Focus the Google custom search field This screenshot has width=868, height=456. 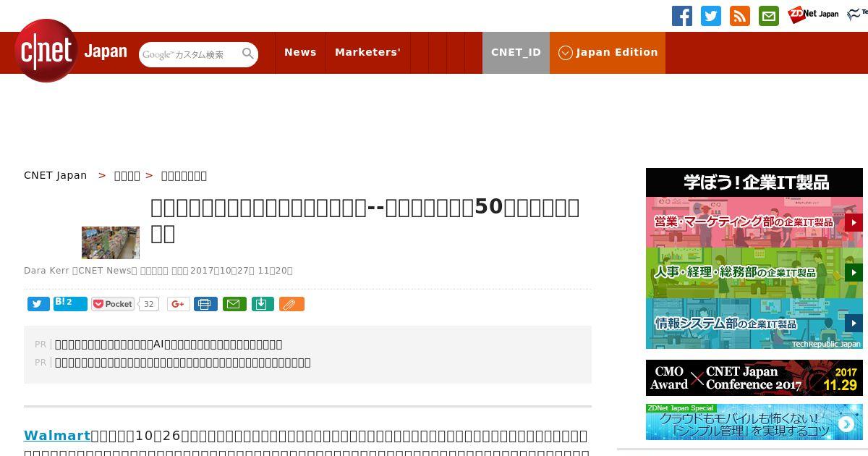190,54
